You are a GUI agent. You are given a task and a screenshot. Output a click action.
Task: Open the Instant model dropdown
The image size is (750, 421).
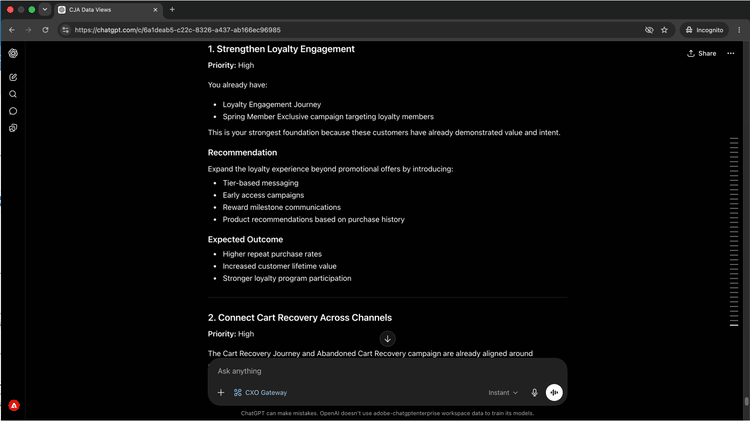tap(503, 392)
